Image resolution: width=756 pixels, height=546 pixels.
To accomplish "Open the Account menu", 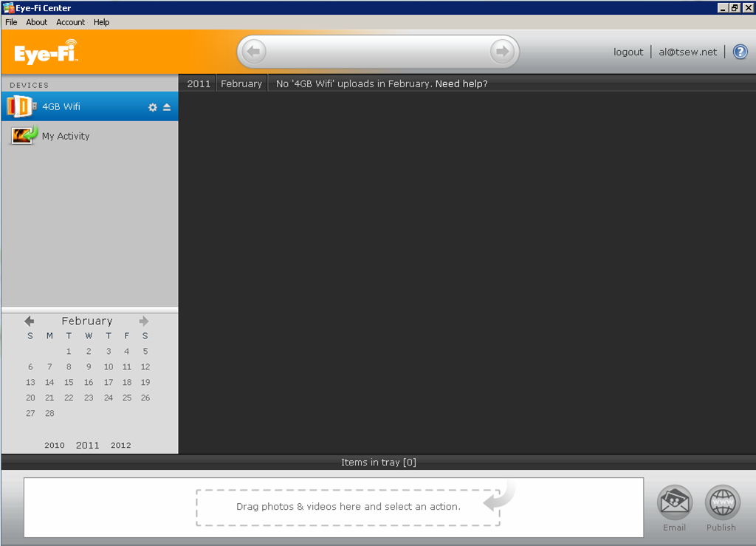I will pos(70,22).
